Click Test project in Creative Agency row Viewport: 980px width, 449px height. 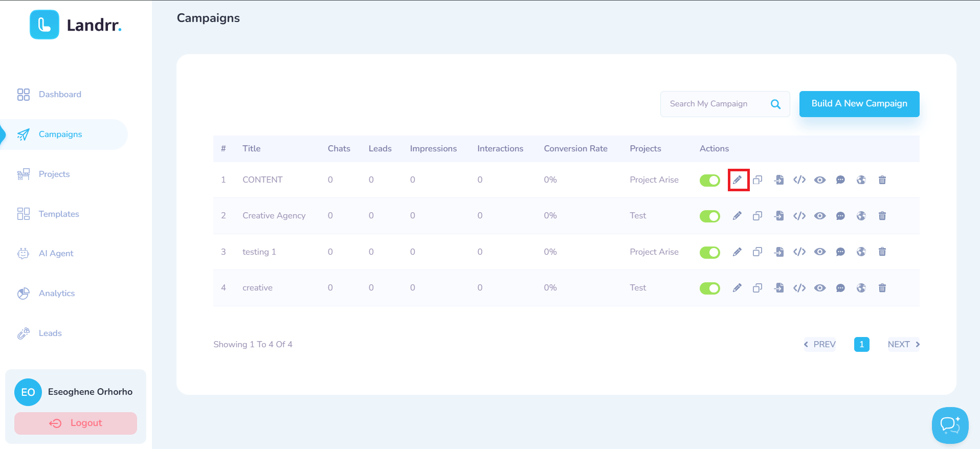tap(638, 216)
